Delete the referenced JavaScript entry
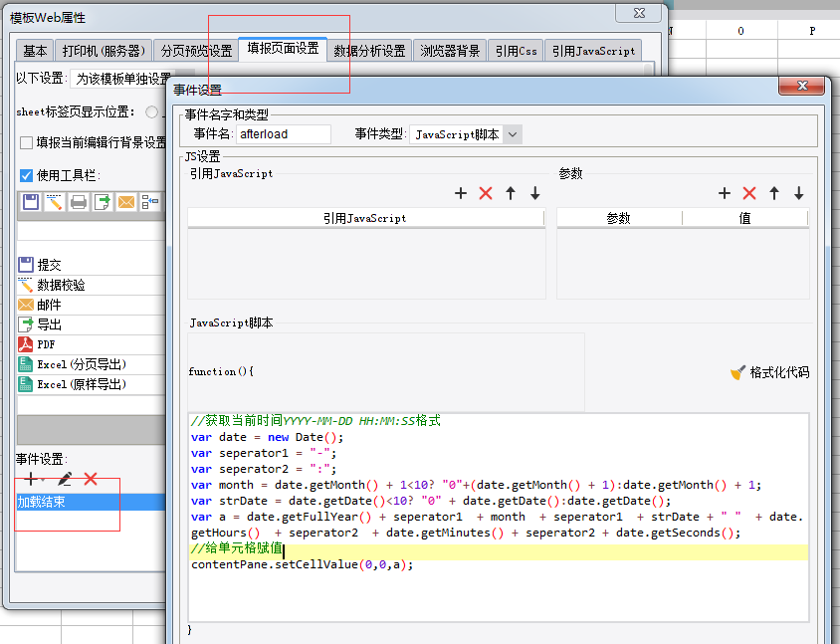Viewport: 840px width, 644px height. (x=486, y=193)
